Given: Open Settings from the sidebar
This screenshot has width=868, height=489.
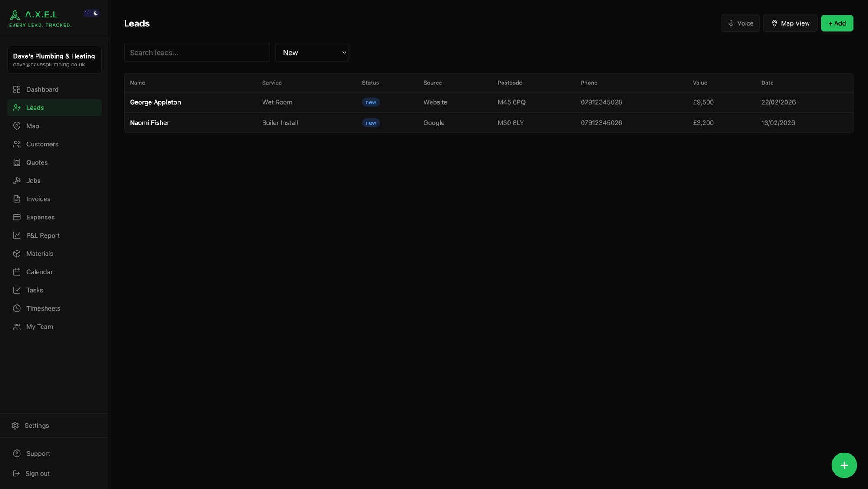Looking at the screenshot, I should pyautogui.click(x=36, y=426).
